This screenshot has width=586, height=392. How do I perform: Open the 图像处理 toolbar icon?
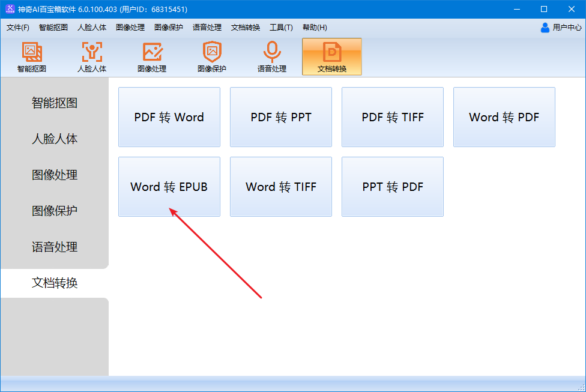(x=152, y=57)
